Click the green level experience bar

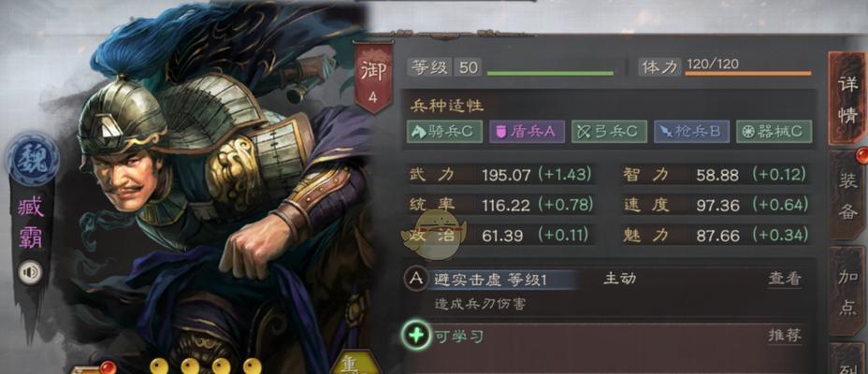pos(550,73)
